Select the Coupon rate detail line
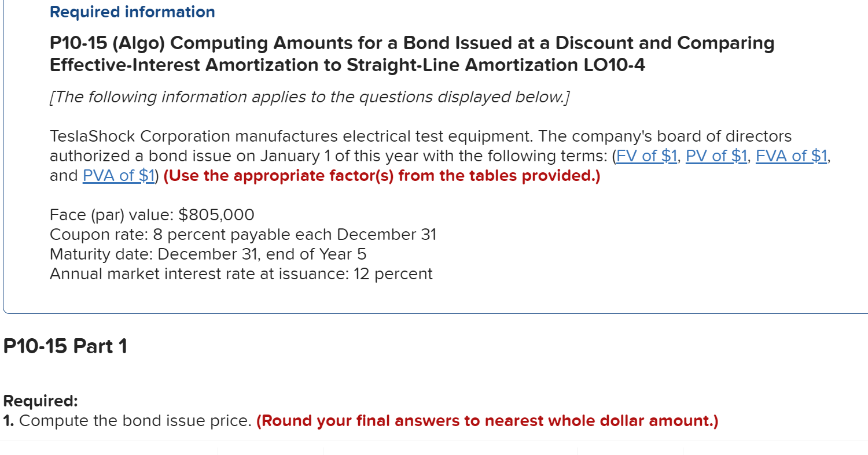The height and width of the screenshot is (455, 868). [x=243, y=234]
